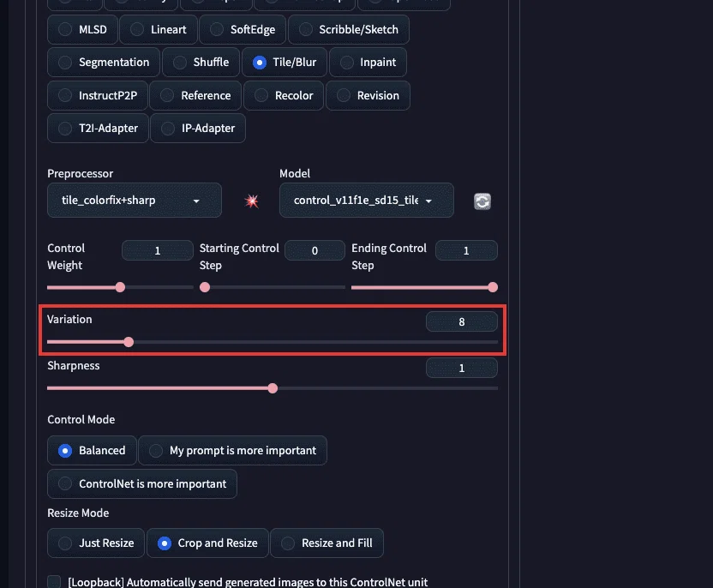This screenshot has width=713, height=588.
Task: Select the InstructP2P control type
Action: point(98,95)
